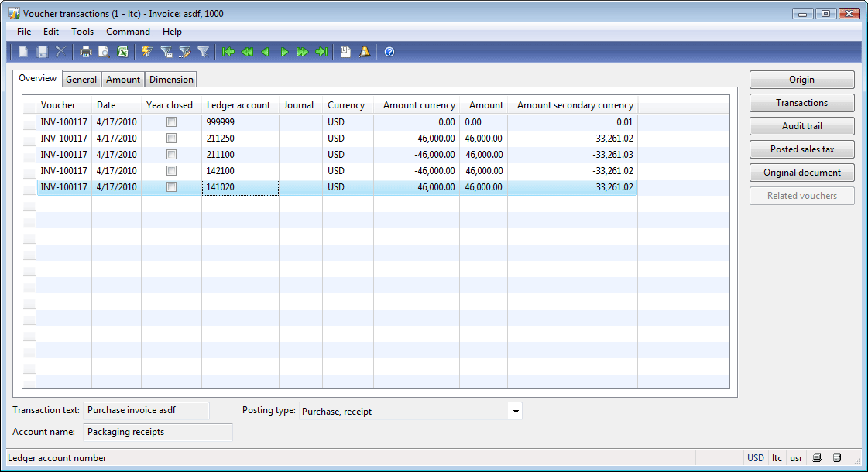Screen dimensions: 868x472
Task: Go to previous page of records
Action: point(247,52)
